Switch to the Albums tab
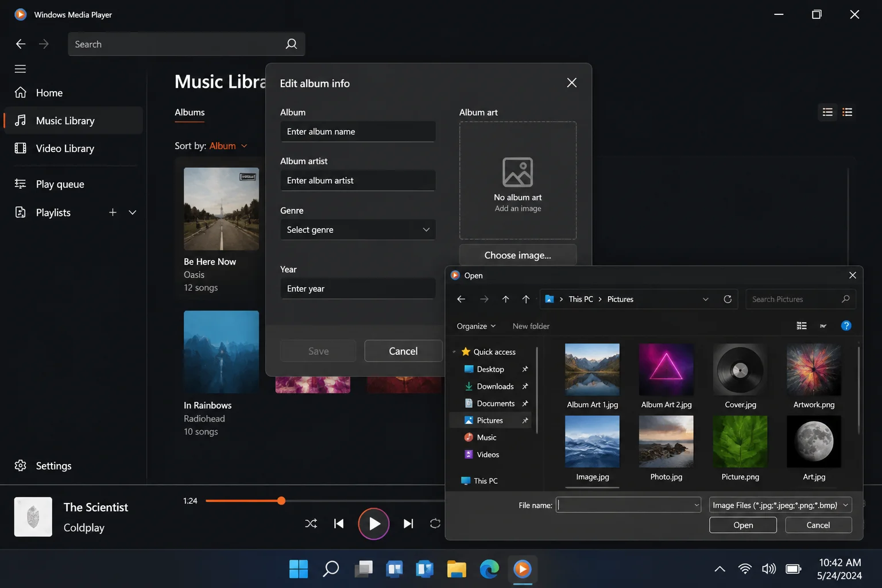The image size is (882, 588). (189, 113)
